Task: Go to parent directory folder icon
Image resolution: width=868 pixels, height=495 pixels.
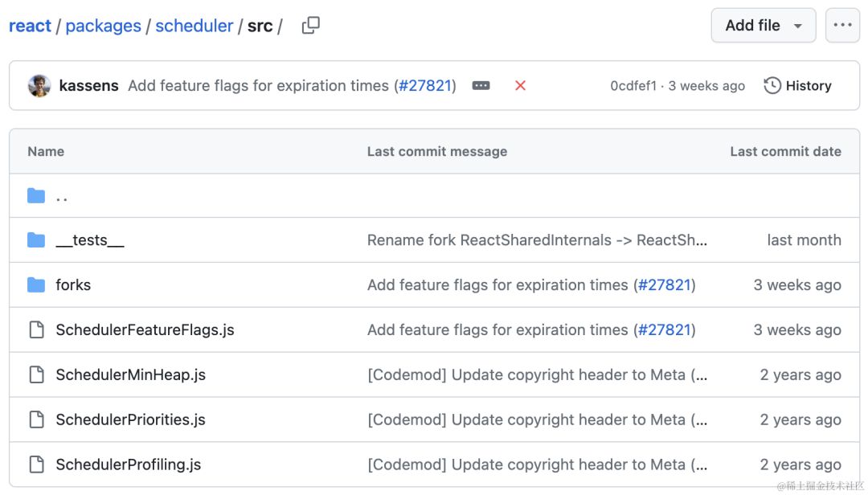Action: coord(36,196)
